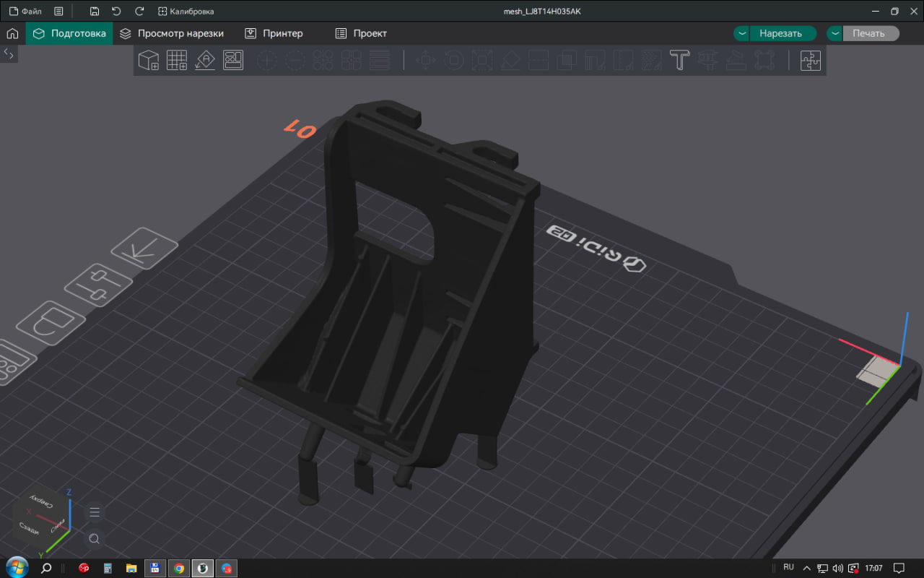The width and height of the screenshot is (924, 578).
Task: Open the Принтер tab
Action: coord(274,33)
